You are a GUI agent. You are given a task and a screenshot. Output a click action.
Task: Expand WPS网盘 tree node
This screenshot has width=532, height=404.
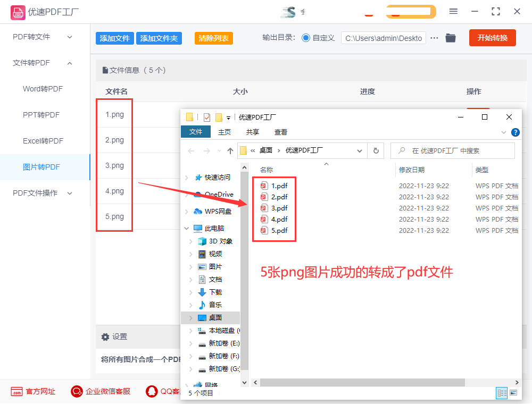pyautogui.click(x=187, y=212)
